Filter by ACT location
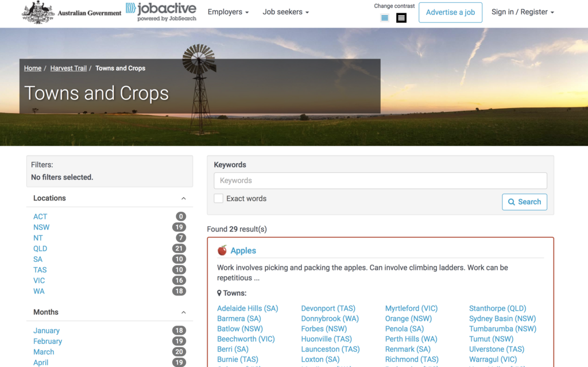Image resolution: width=588 pixels, height=367 pixels. tap(40, 217)
